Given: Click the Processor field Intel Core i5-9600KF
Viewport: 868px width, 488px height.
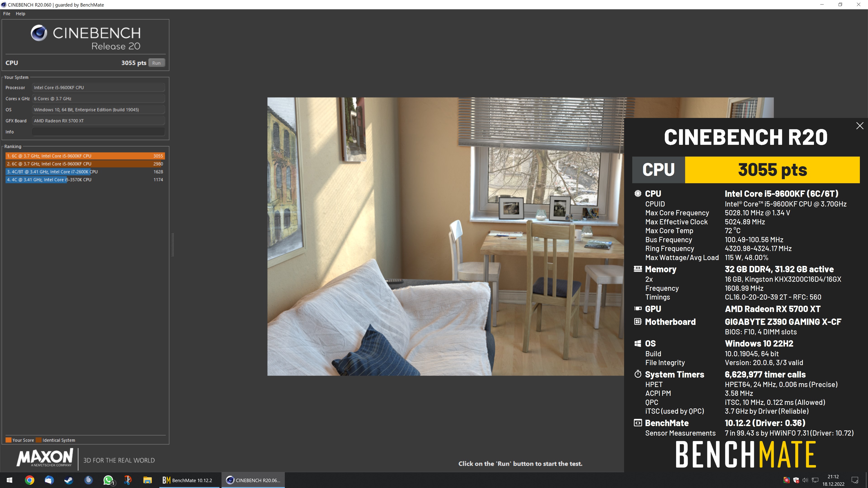Looking at the screenshot, I should [98, 88].
